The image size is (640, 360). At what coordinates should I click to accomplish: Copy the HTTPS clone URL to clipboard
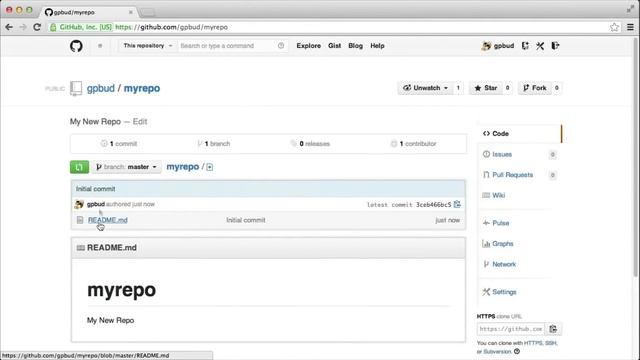point(553,329)
